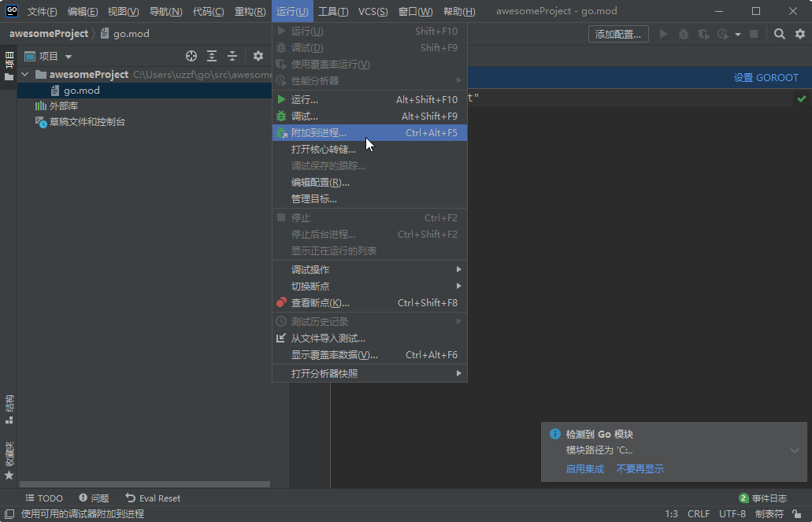Click the Eval Reset tool button
Viewport: 812px width, 522px height.
click(153, 498)
